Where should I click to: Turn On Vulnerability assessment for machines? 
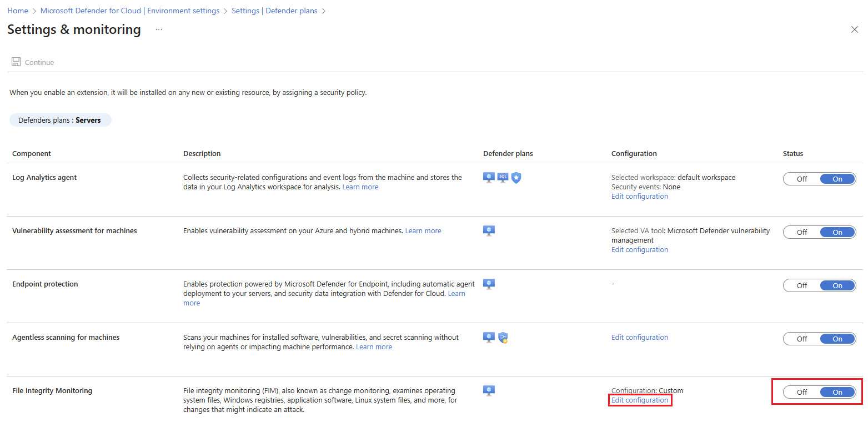click(x=837, y=232)
